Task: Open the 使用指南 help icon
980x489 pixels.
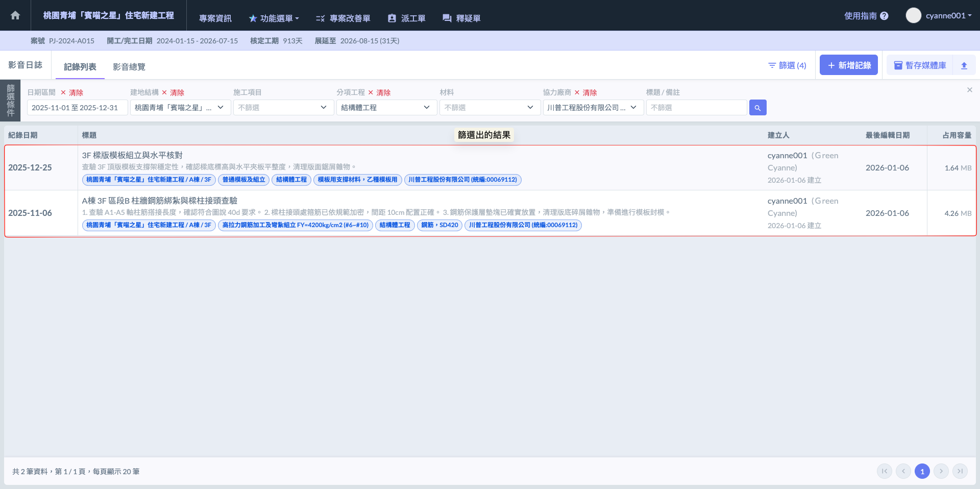Action: [x=885, y=16]
